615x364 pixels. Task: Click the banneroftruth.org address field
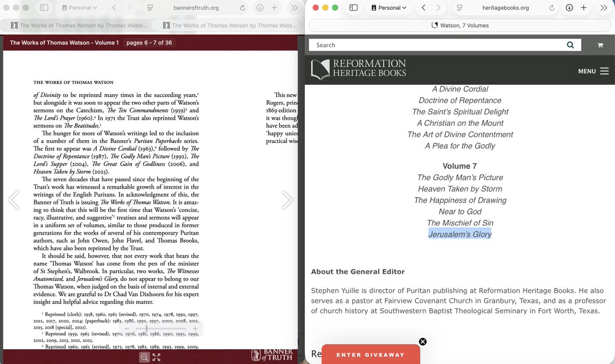point(197,8)
